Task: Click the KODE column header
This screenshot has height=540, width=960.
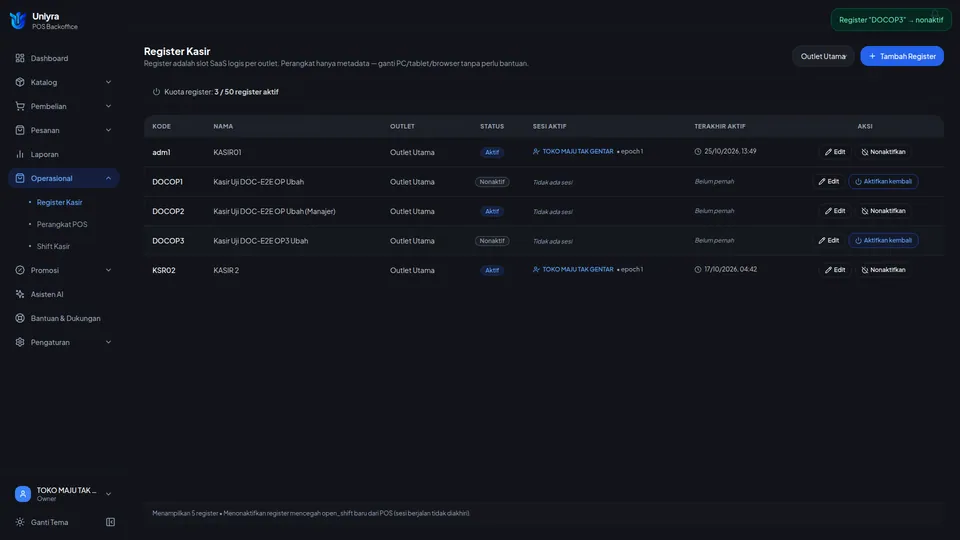Action: pyautogui.click(x=162, y=126)
